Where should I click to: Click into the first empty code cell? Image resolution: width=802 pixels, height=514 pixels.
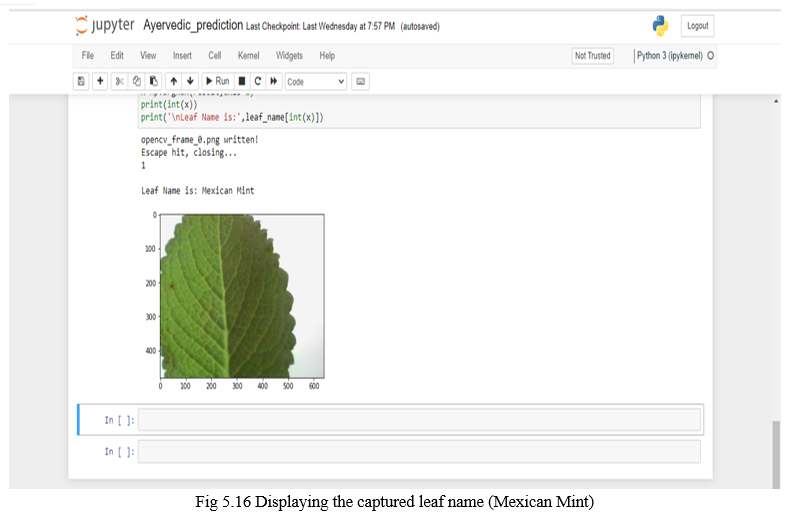point(419,420)
